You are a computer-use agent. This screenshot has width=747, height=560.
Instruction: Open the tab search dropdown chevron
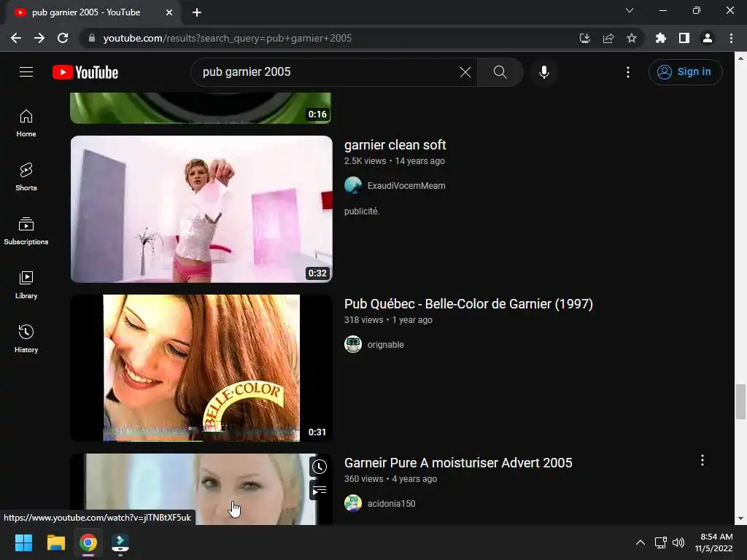point(630,10)
